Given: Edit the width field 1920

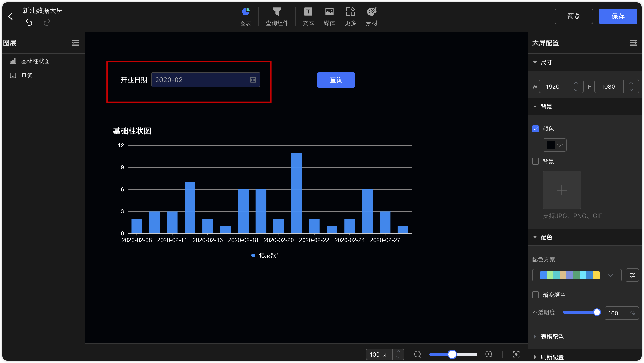Looking at the screenshot, I should point(553,86).
